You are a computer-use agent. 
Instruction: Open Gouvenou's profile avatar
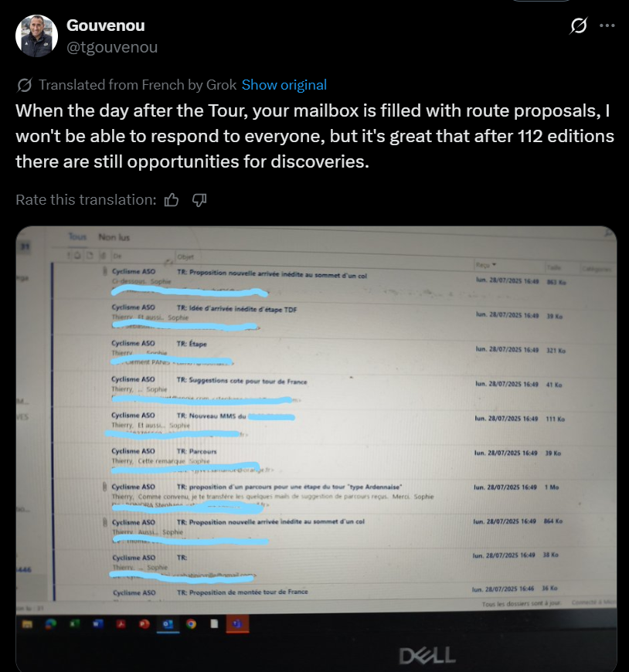coord(36,36)
